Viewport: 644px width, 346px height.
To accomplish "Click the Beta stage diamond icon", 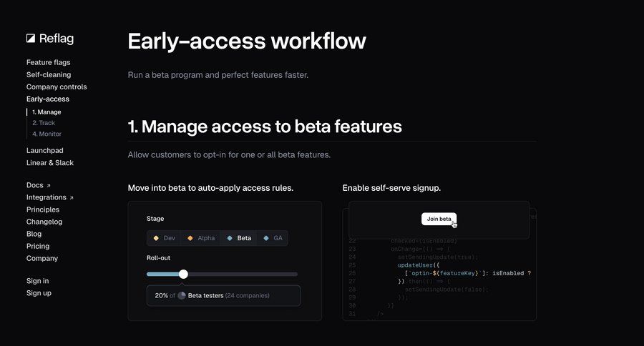I will [230, 238].
